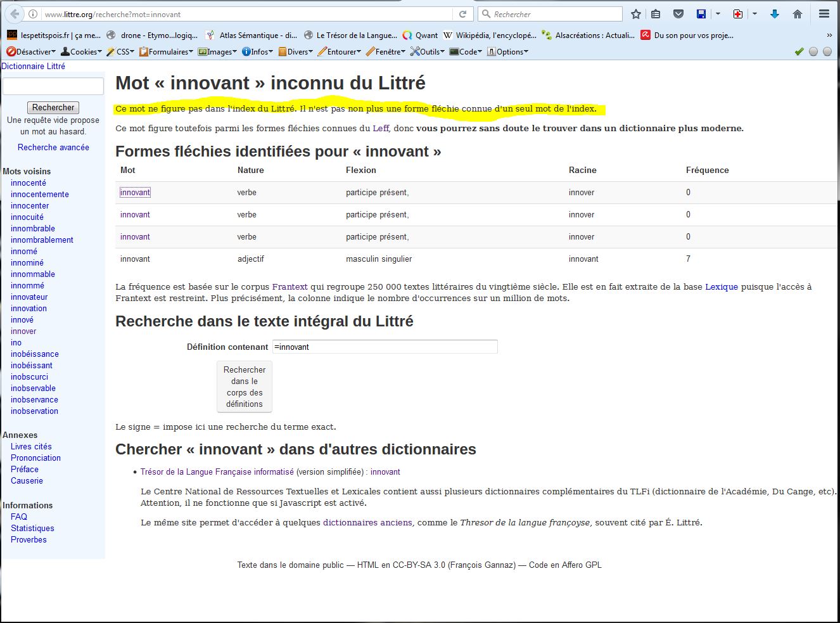Open the Recherche avancée link
This screenshot has width=840, height=623.
click(x=53, y=147)
